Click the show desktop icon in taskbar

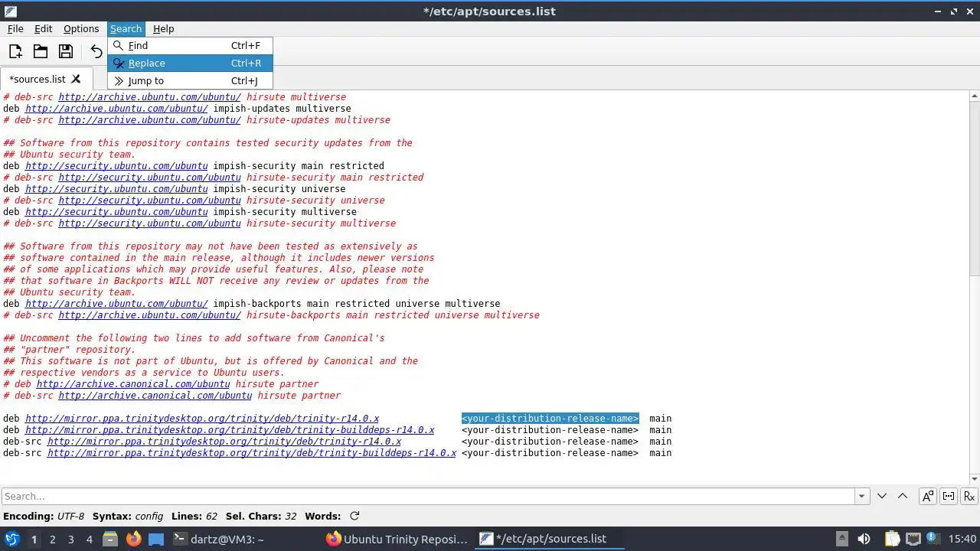pos(156,539)
